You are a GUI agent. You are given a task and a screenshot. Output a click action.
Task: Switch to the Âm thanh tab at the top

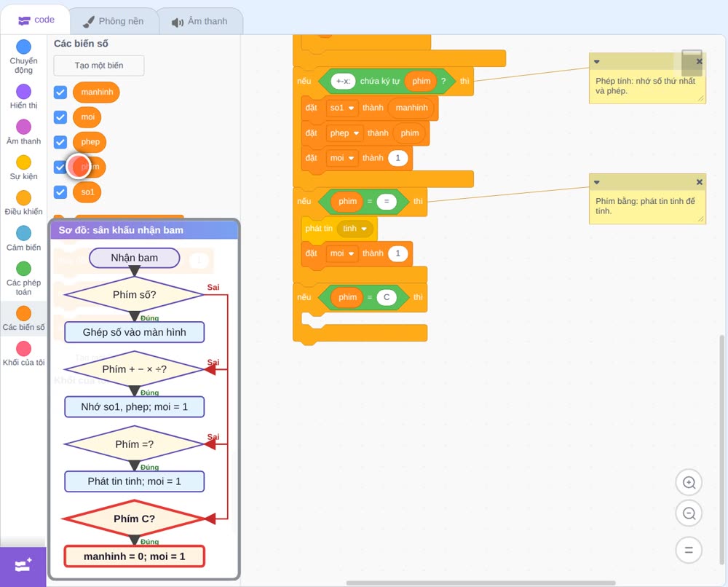[200, 21]
